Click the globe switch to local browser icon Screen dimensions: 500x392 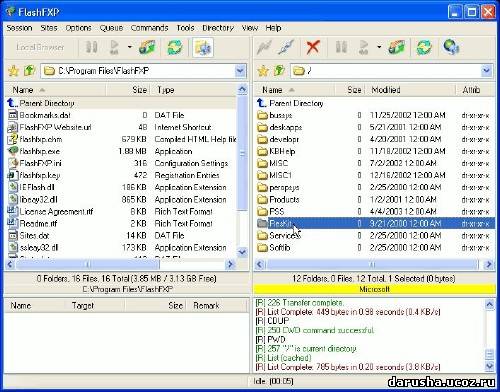[x=451, y=47]
